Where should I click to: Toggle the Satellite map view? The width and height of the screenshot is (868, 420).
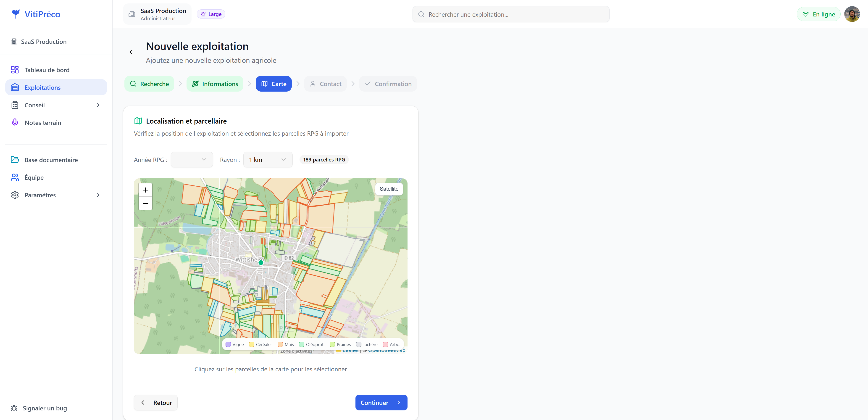point(389,189)
